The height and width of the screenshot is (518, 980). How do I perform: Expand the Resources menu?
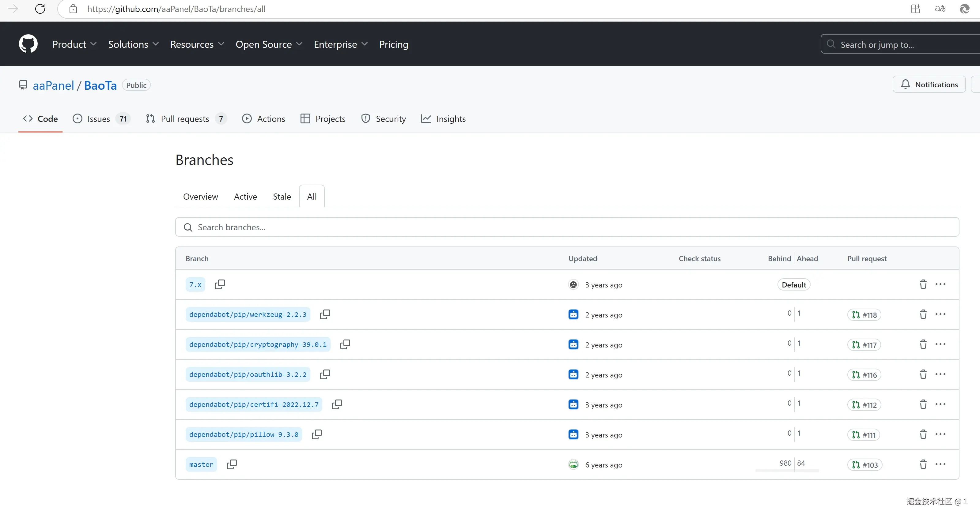click(x=197, y=44)
